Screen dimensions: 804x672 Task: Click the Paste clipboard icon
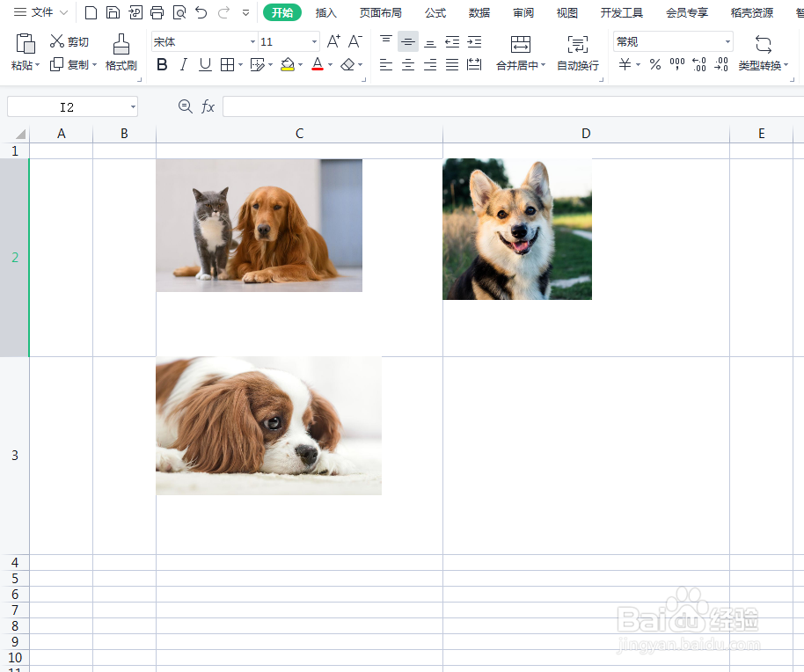point(26,44)
